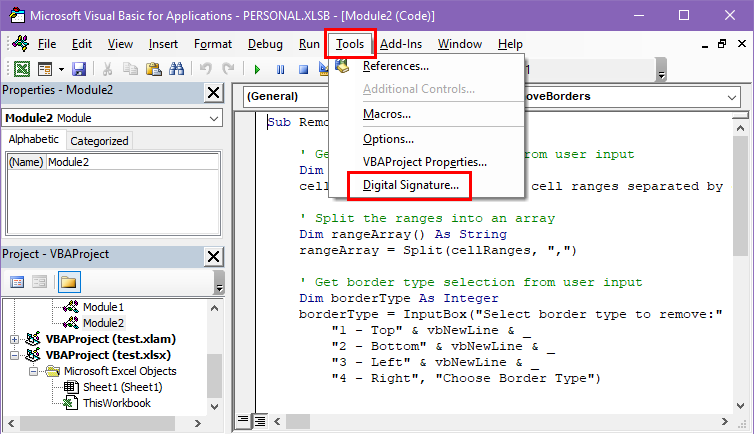Click the Cut scissors icon

107,69
